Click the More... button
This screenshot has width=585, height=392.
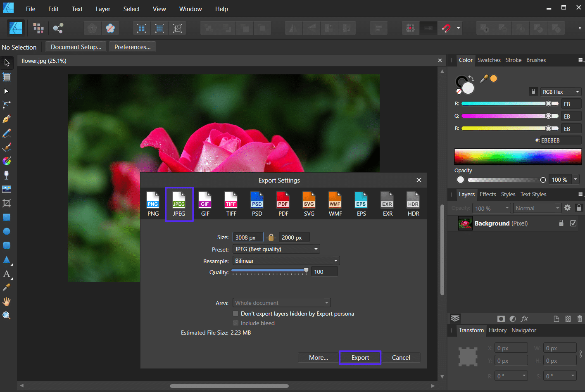[318, 357]
